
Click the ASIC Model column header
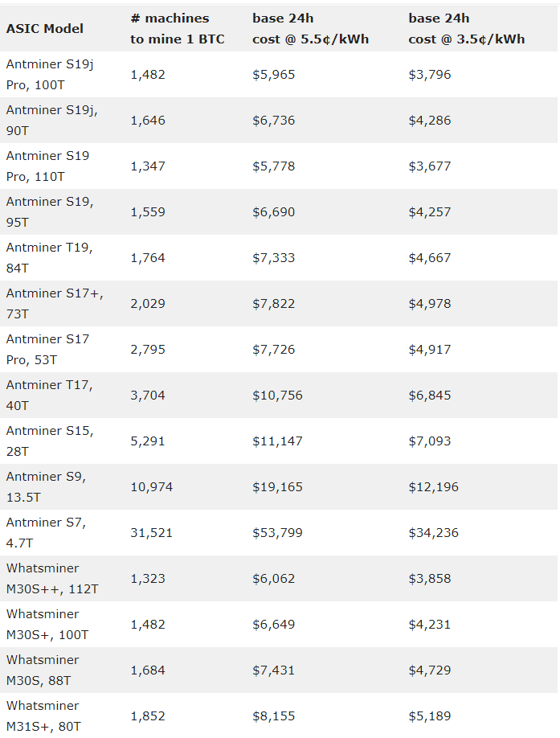click(x=45, y=29)
